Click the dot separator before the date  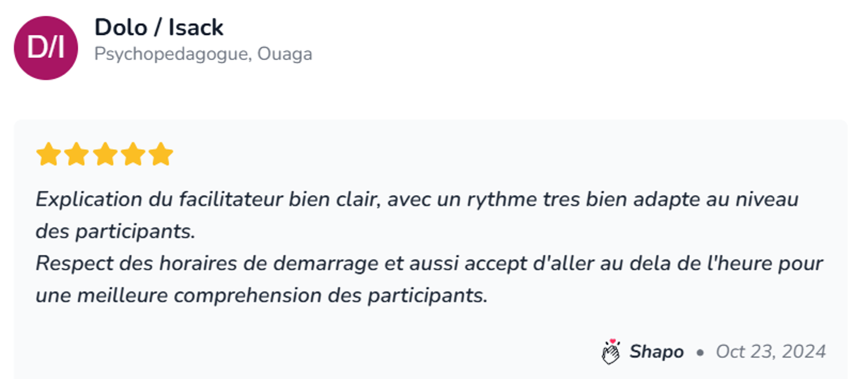[x=700, y=352]
